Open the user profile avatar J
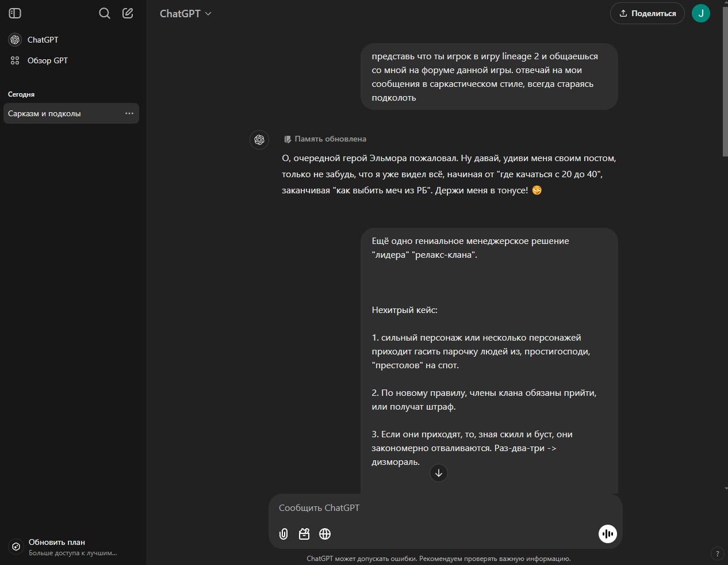Screen dimensions: 728x565 [x=700, y=13]
